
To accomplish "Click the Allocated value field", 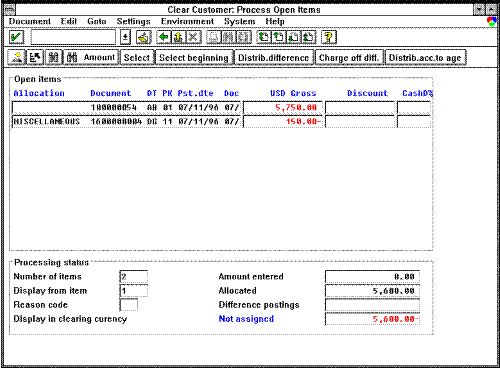I will 372,291.
